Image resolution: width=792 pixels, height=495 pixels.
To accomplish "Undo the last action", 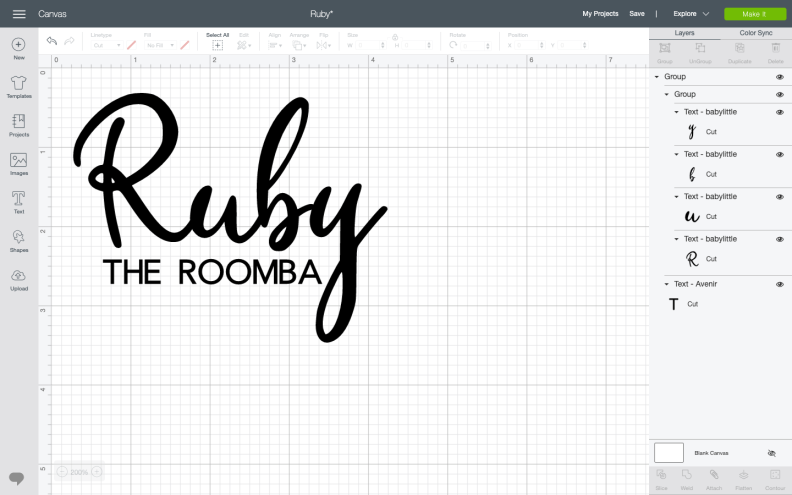I will point(52,41).
